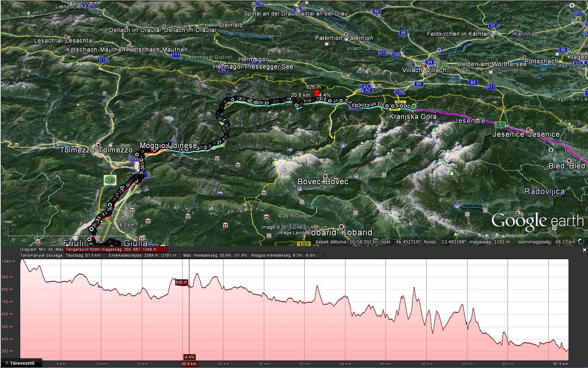
Task: Click the Jesenice red place dot
Action: tap(529, 129)
